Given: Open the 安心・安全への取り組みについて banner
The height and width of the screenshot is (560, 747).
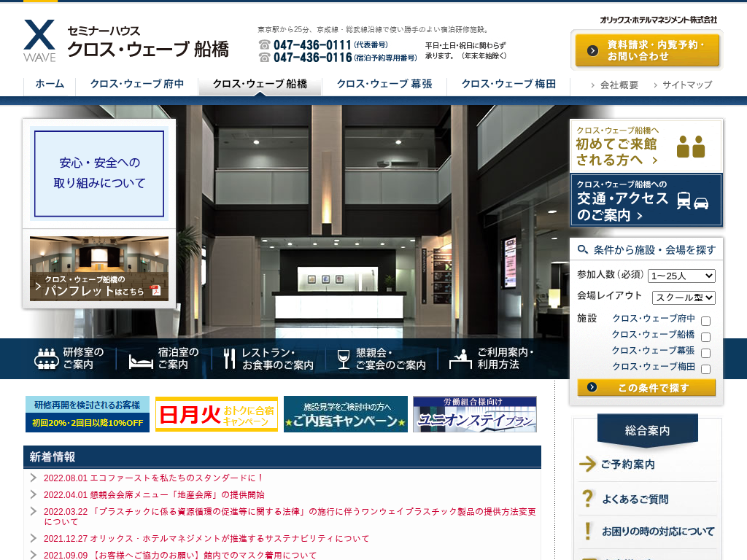Looking at the screenshot, I should coord(99,174).
